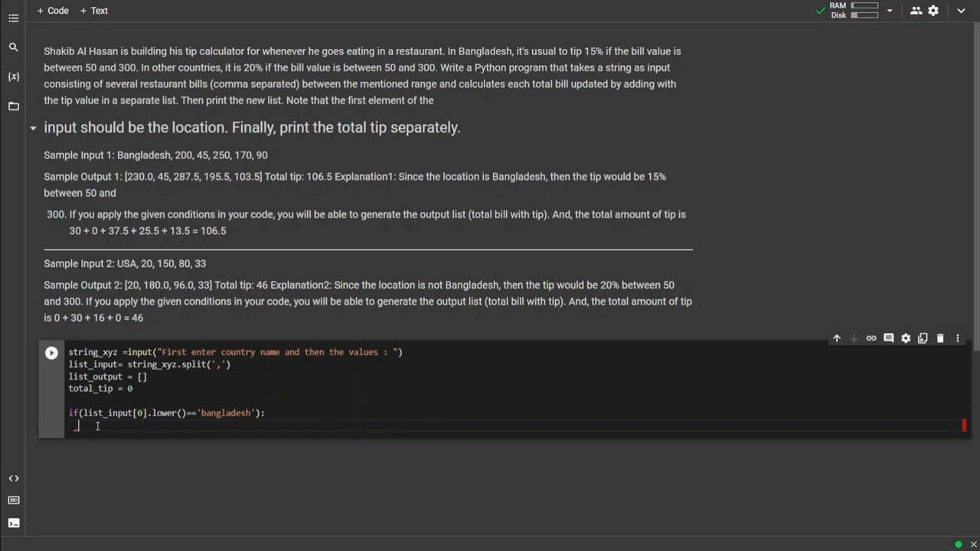
Task: Run the code cell
Action: pos(51,353)
